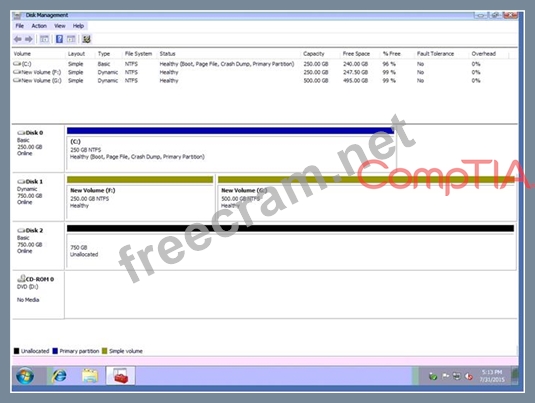Select the red toolbox taskbar icon
The image size is (535, 403).
[x=120, y=376]
